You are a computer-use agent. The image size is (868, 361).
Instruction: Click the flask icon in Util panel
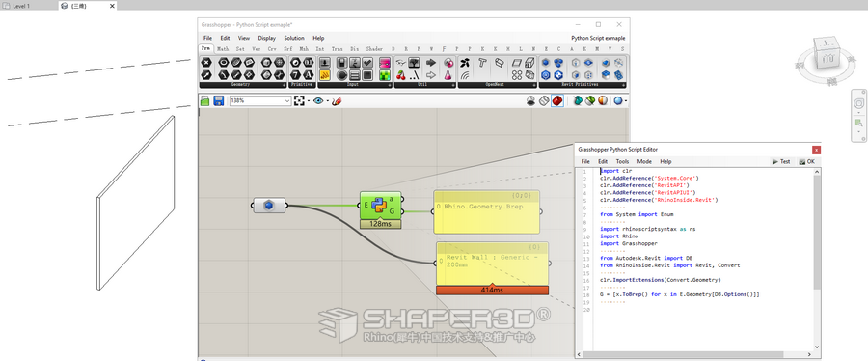click(x=448, y=74)
